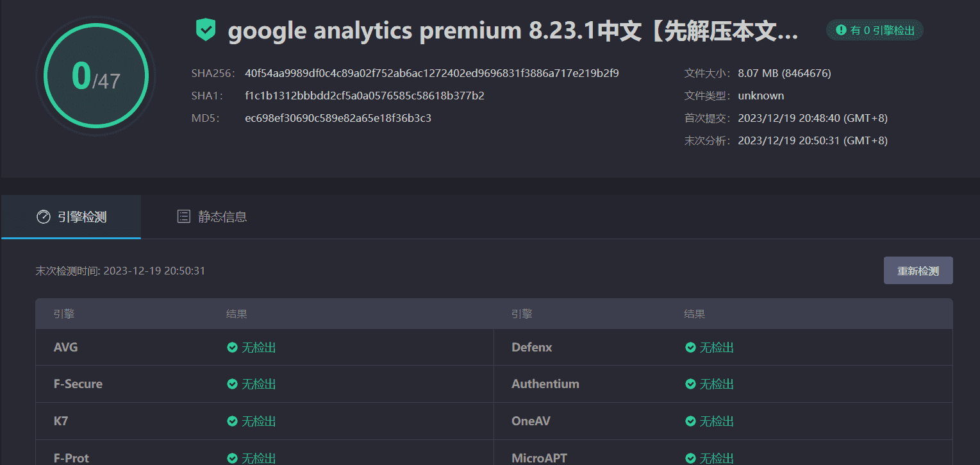The image size is (980, 465).
Task: Click the F-Secure engine name
Action: (78, 384)
